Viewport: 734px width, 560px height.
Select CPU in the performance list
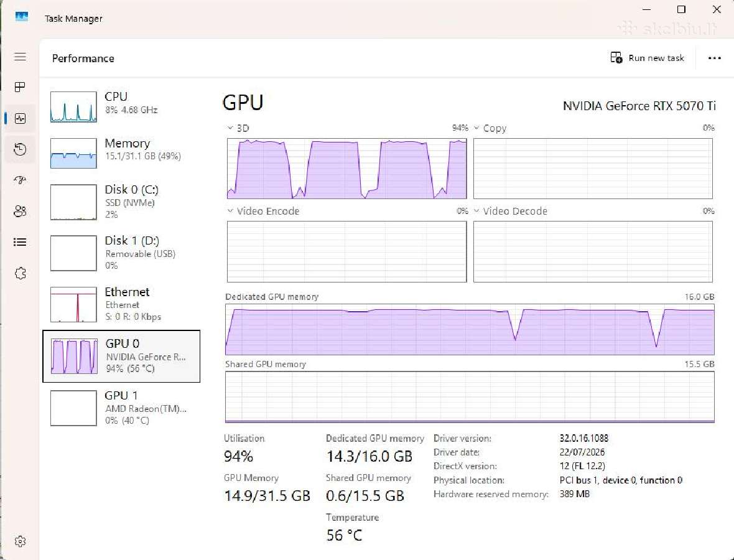click(121, 107)
